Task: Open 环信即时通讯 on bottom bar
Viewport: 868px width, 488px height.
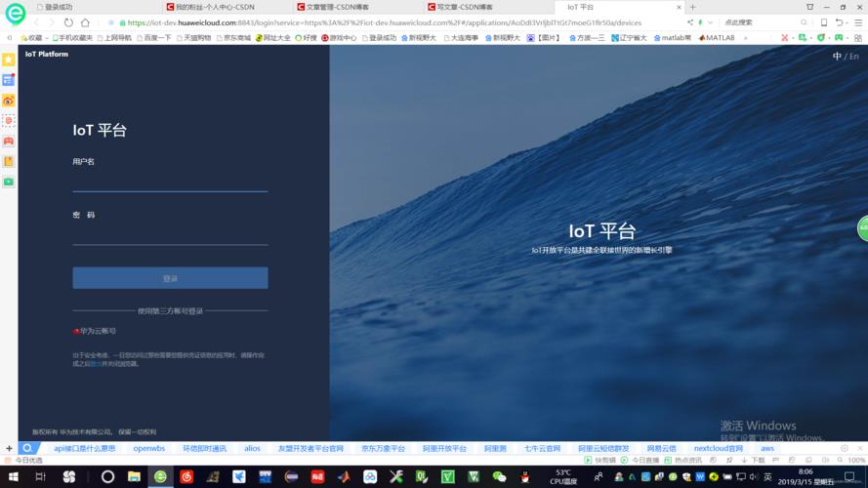Action: [x=204, y=448]
